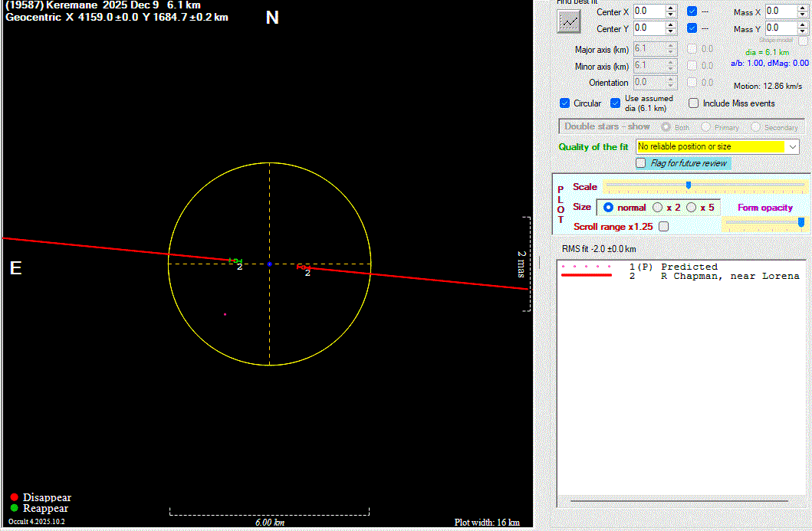
Task: Click in the Center X input field
Action: 648,11
